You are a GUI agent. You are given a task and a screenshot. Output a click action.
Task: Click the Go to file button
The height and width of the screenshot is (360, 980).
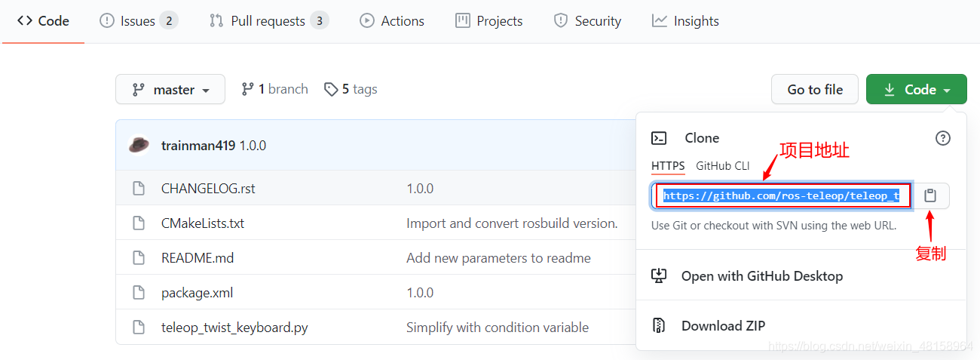point(815,89)
